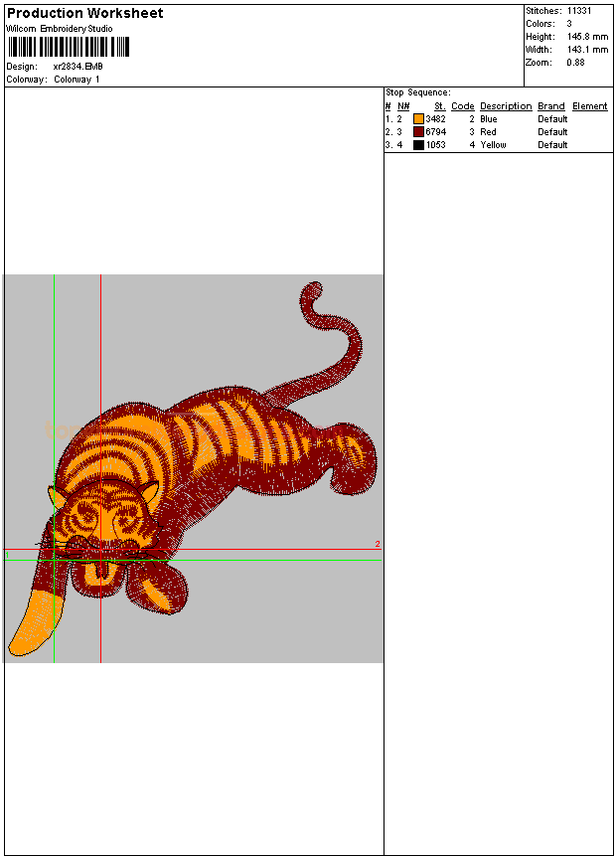The image size is (616, 856).
Task: Click the barcode under Wilcom Embroidery Studio
Action: (x=69, y=47)
